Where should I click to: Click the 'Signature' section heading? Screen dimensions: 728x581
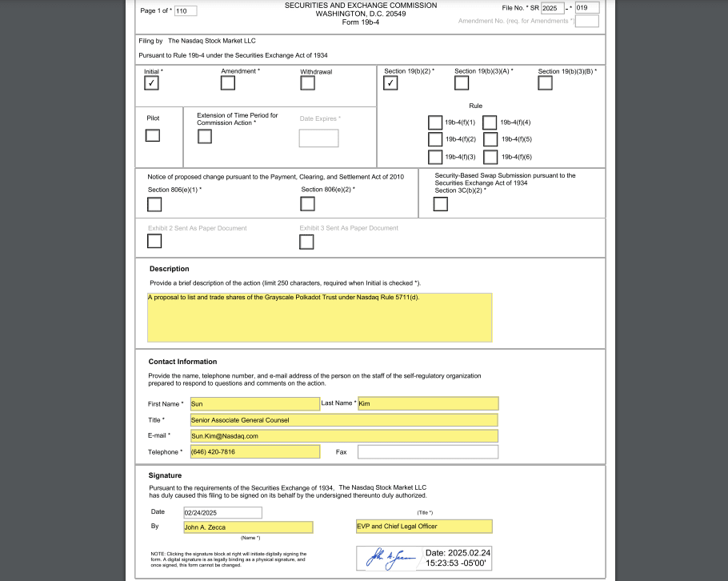coord(165,475)
